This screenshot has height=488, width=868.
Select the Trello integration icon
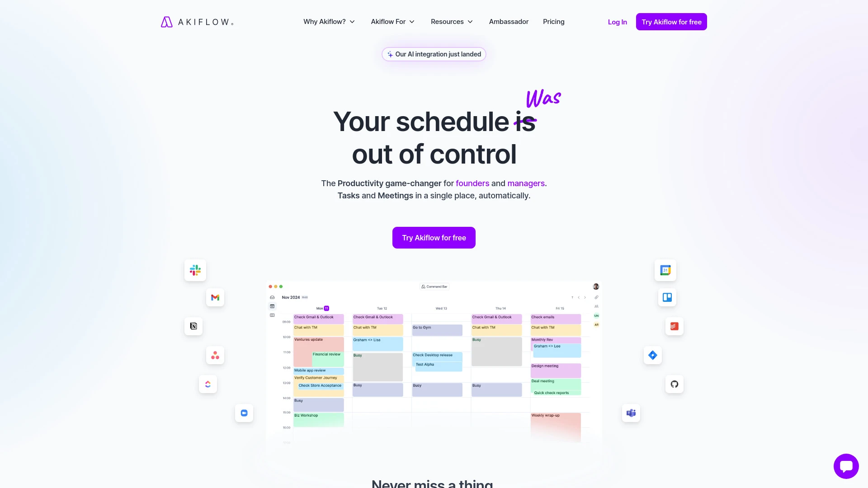pyautogui.click(x=666, y=297)
